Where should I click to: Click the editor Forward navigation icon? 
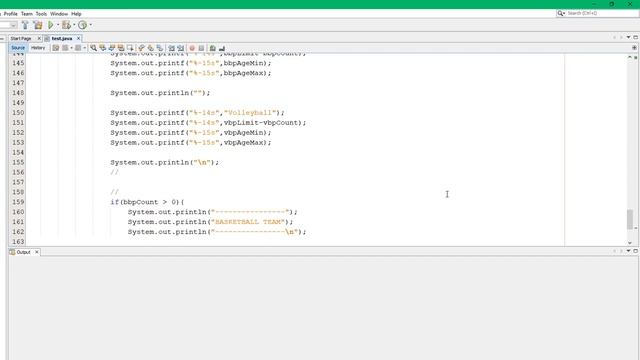pos(78,48)
